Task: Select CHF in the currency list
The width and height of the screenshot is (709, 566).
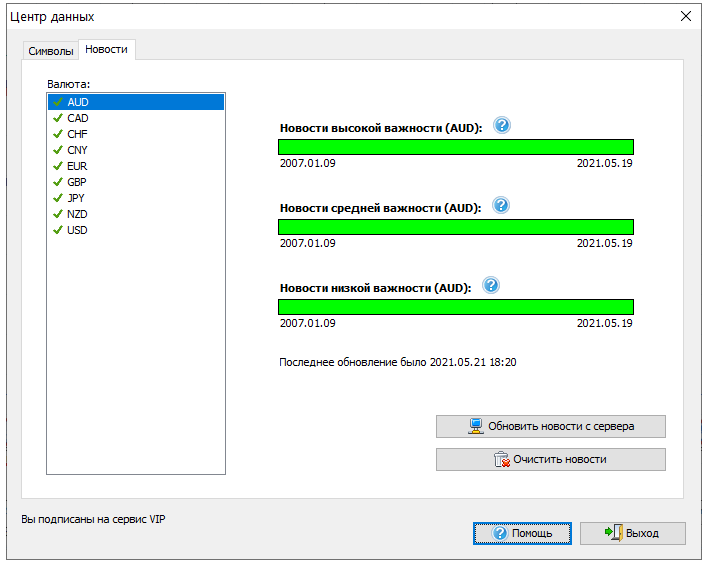Action: pos(78,134)
